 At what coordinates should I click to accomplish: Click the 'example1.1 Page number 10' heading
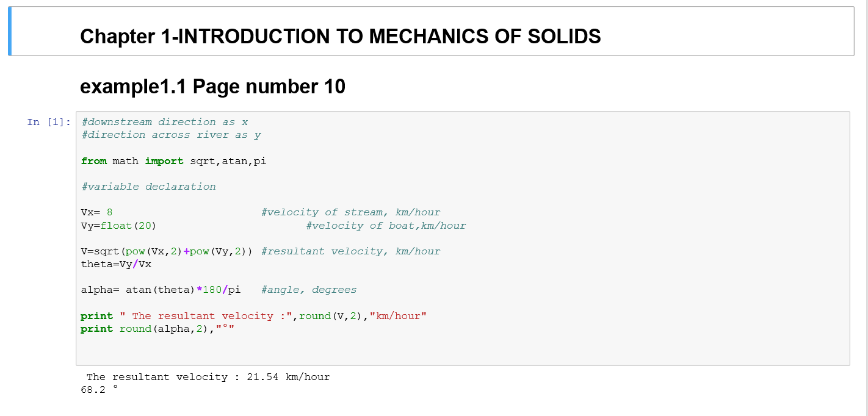[x=212, y=87]
